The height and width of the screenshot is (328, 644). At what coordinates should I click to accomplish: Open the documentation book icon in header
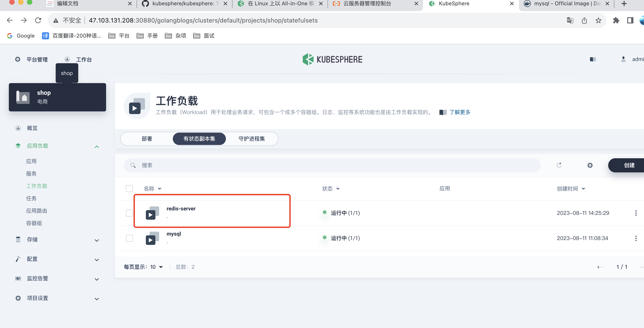pos(593,59)
